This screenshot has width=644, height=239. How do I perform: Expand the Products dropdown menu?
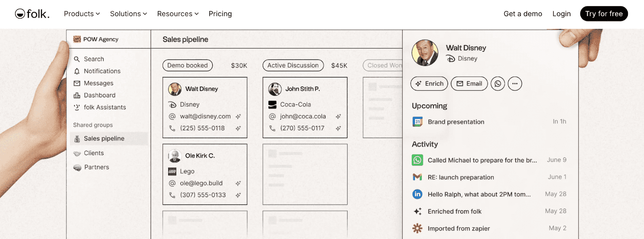[x=82, y=14]
